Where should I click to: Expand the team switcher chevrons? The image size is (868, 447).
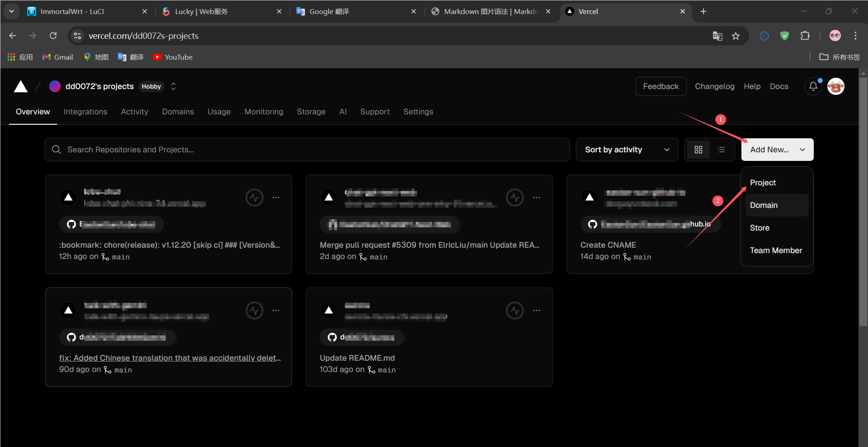click(173, 86)
